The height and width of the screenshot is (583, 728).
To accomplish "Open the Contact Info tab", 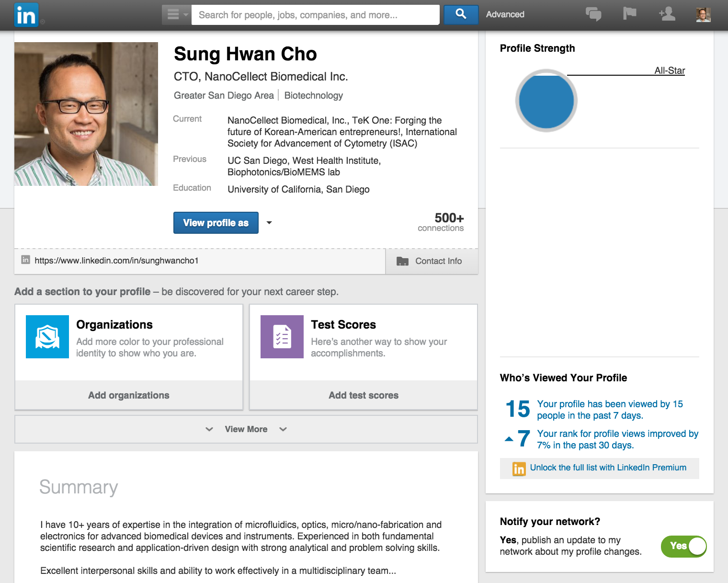I will click(431, 261).
